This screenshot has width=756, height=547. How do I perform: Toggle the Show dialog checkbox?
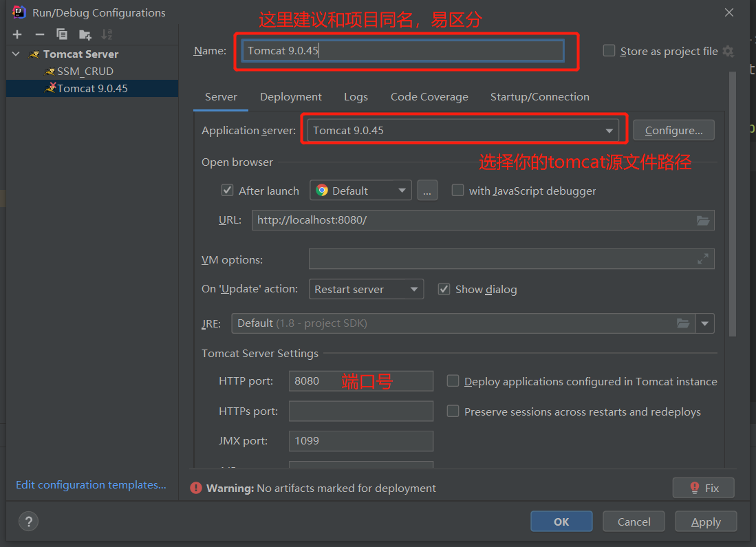pos(444,289)
